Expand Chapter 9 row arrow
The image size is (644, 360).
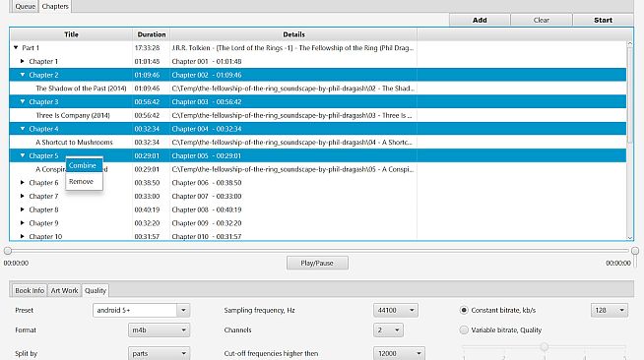click(23, 223)
